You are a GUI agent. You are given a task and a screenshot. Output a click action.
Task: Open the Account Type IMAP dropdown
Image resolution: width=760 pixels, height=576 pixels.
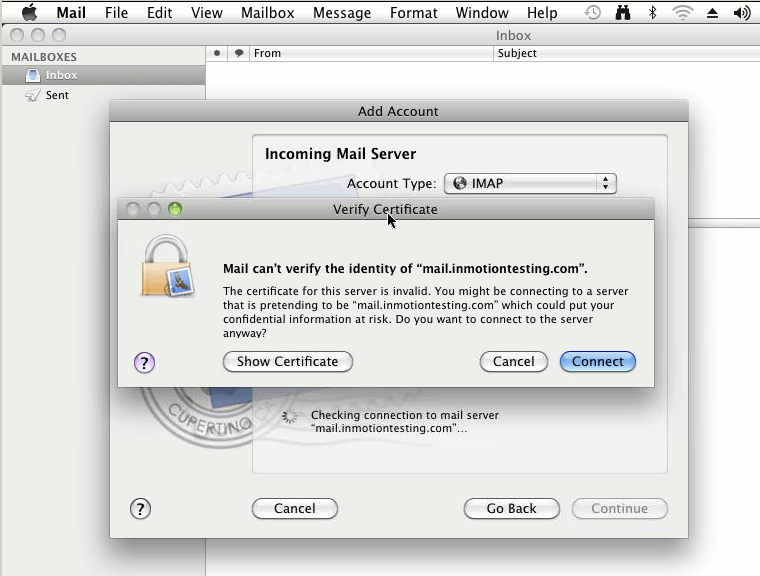(x=530, y=183)
